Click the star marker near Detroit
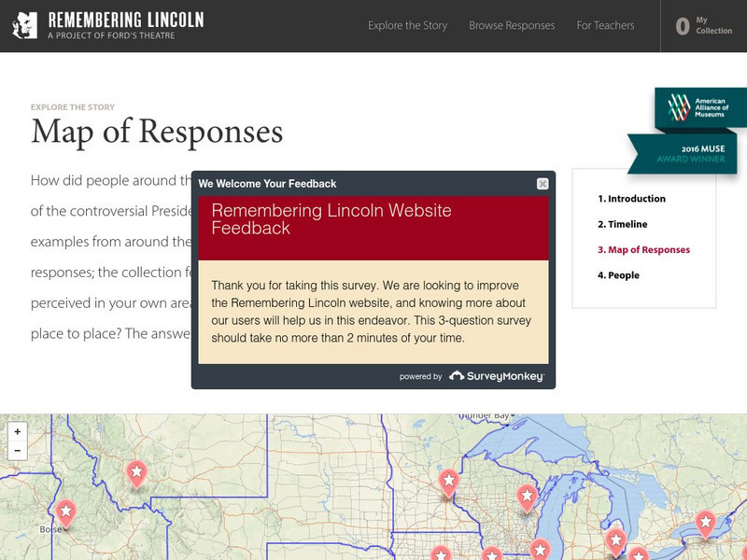This screenshot has height=560, width=747. 615,542
